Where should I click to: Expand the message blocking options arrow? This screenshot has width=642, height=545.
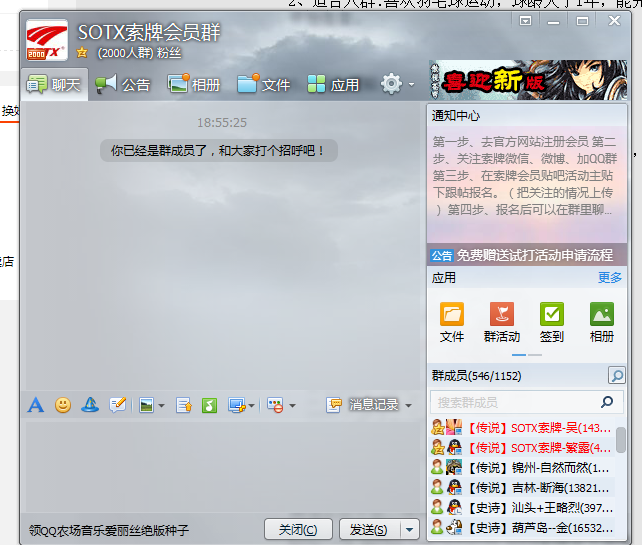292,406
